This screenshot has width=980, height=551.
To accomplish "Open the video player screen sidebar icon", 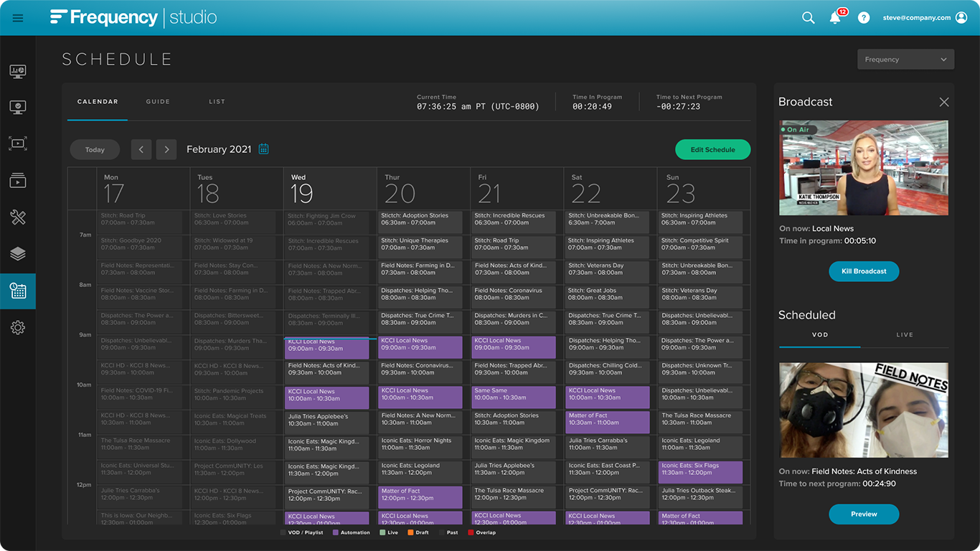I will pos(18,143).
